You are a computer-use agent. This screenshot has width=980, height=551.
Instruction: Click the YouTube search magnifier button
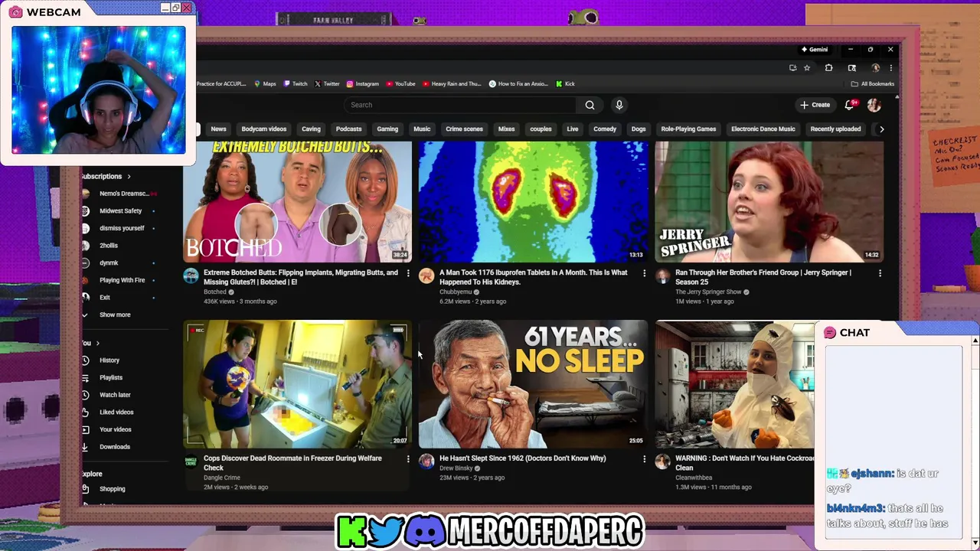point(590,105)
